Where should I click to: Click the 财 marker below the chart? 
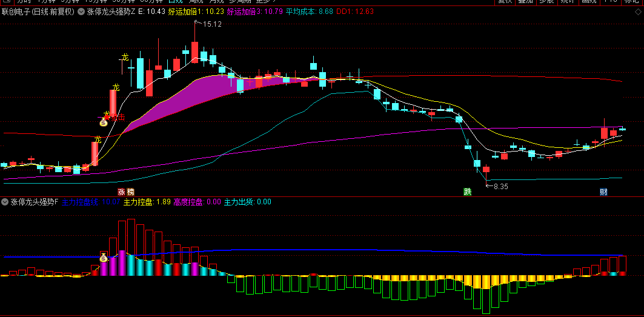click(x=603, y=192)
